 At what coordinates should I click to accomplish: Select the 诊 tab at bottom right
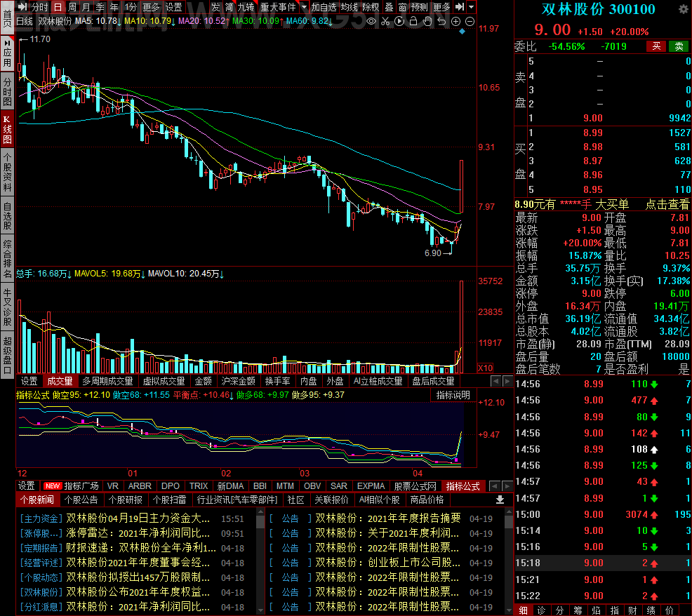(542, 610)
